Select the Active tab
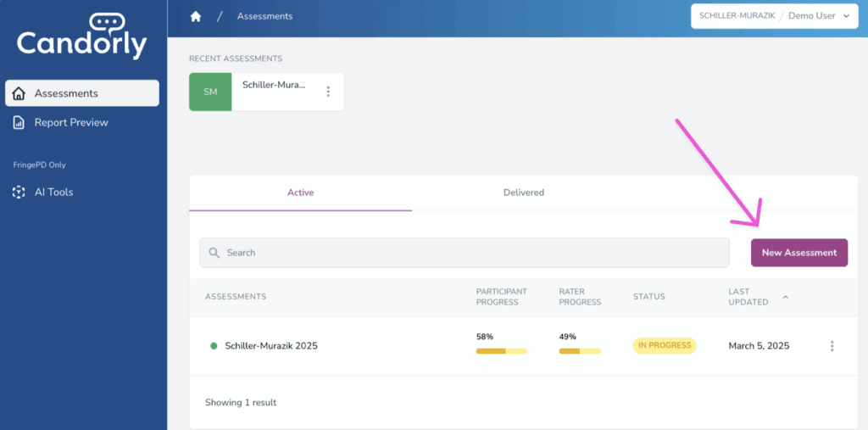Screen dimensions: 868x430 (300, 193)
